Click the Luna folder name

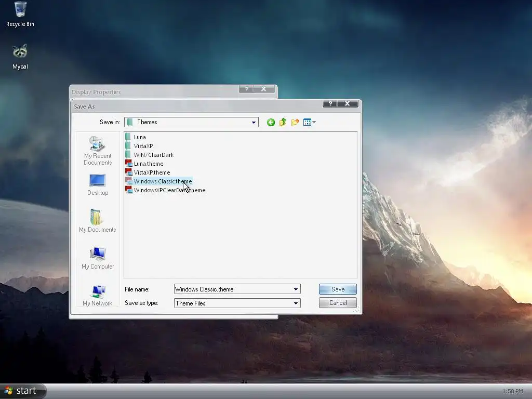point(140,137)
